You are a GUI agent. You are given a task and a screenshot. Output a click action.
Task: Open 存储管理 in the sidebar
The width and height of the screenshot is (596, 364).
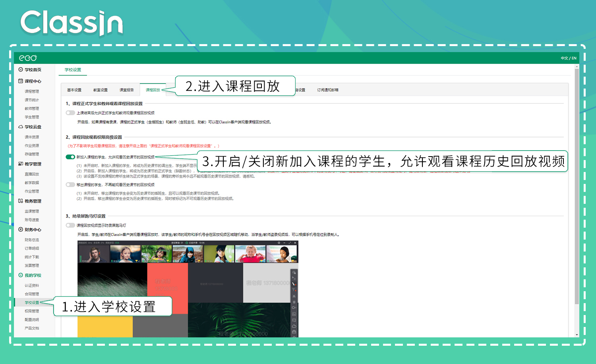click(32, 154)
